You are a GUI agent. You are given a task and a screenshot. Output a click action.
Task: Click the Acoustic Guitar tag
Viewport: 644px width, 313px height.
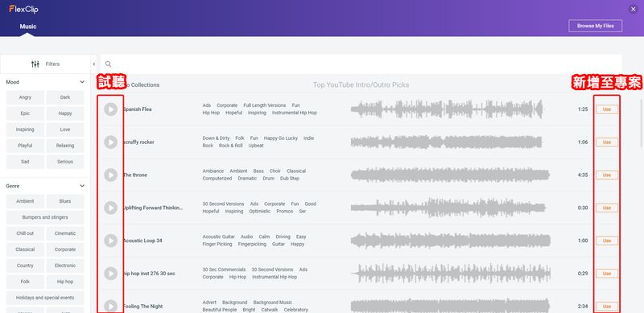point(218,237)
